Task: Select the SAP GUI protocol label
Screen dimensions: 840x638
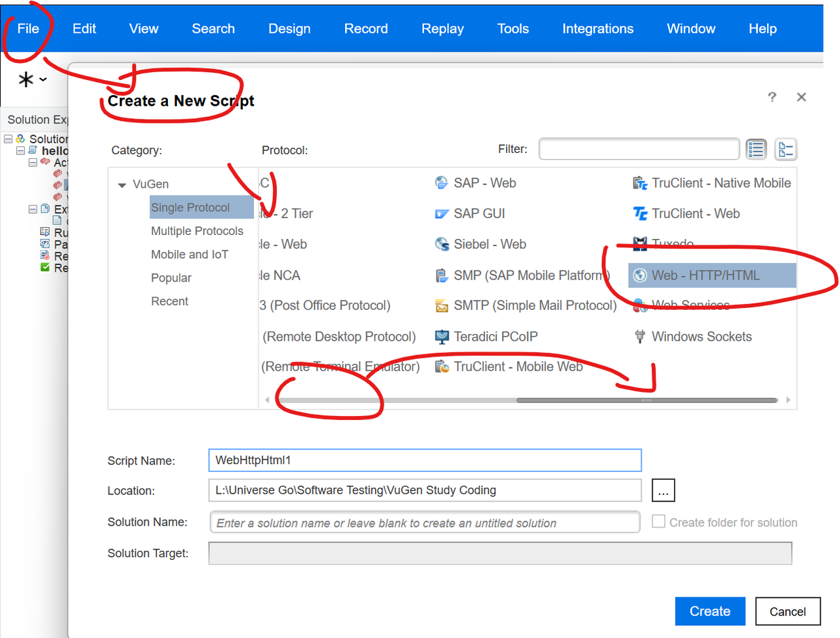Action: point(479,214)
